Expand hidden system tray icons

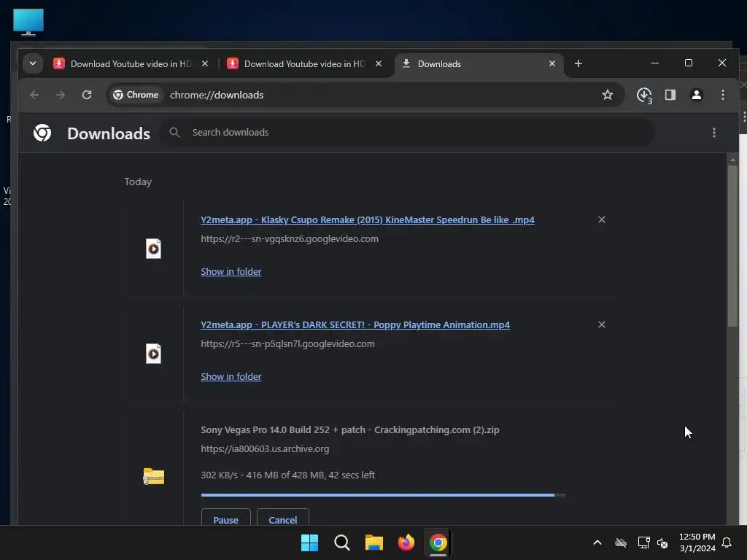click(597, 542)
